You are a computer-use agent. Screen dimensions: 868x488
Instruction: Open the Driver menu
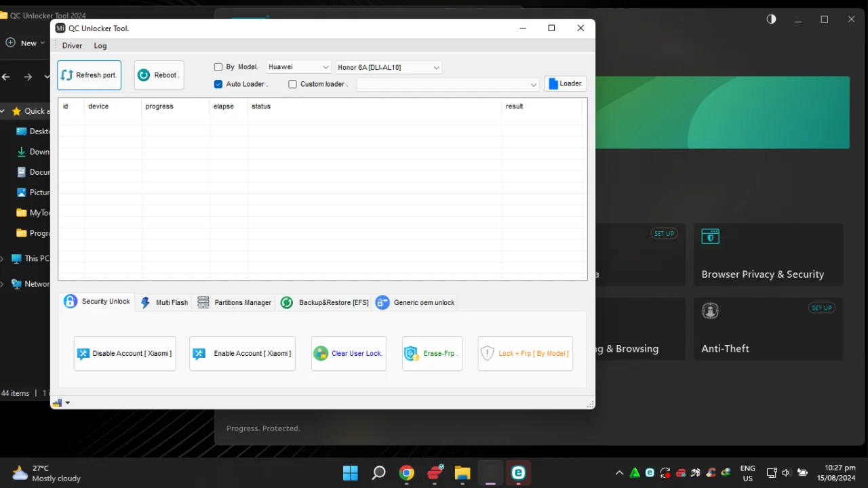pos(72,45)
